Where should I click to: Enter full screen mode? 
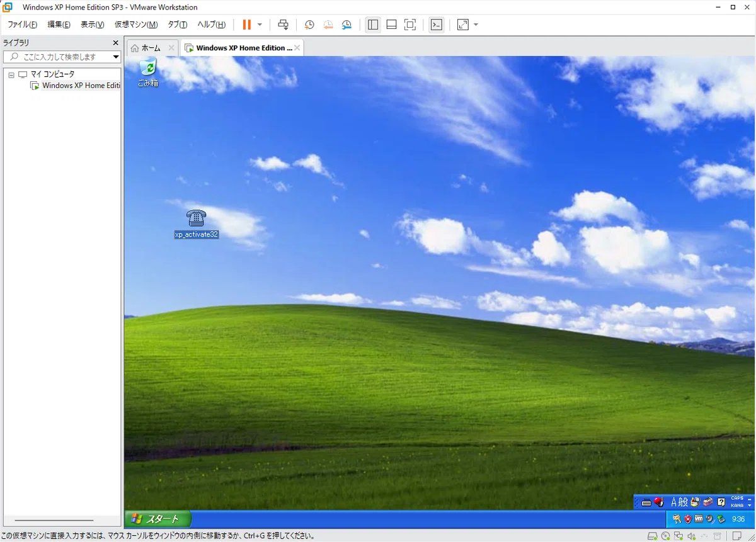click(x=410, y=25)
